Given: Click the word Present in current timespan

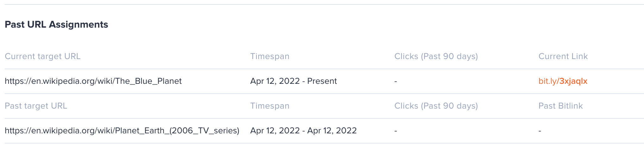Looking at the screenshot, I should (x=322, y=81).
